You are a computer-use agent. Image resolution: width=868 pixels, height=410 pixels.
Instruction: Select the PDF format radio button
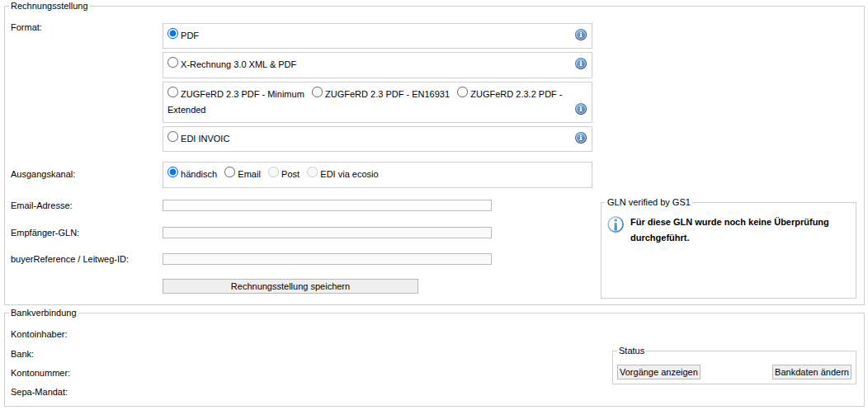[x=172, y=34]
